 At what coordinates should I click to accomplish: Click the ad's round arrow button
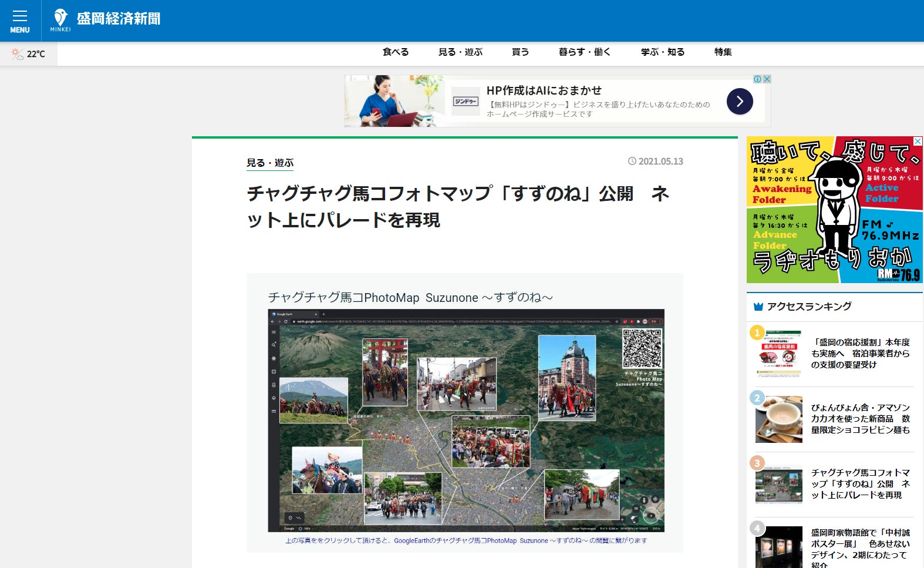pos(739,102)
